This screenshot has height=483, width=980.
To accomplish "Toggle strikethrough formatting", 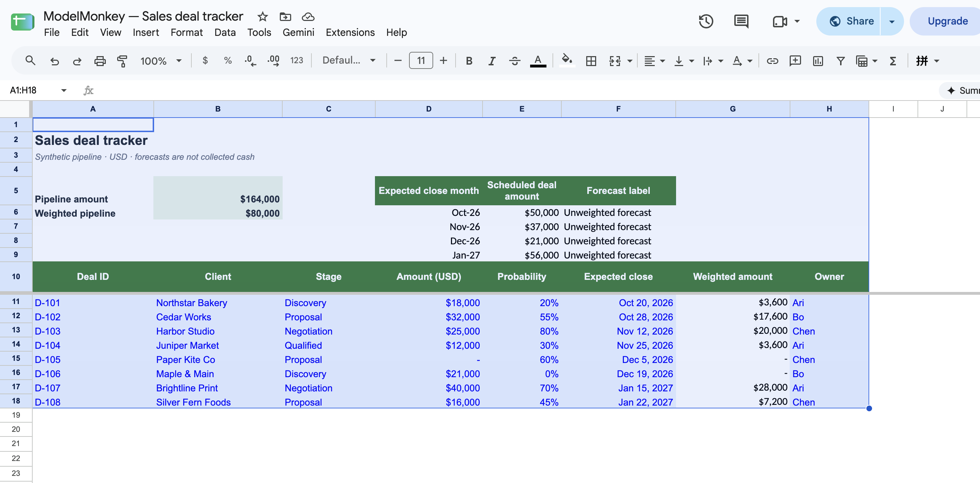I will coord(514,61).
